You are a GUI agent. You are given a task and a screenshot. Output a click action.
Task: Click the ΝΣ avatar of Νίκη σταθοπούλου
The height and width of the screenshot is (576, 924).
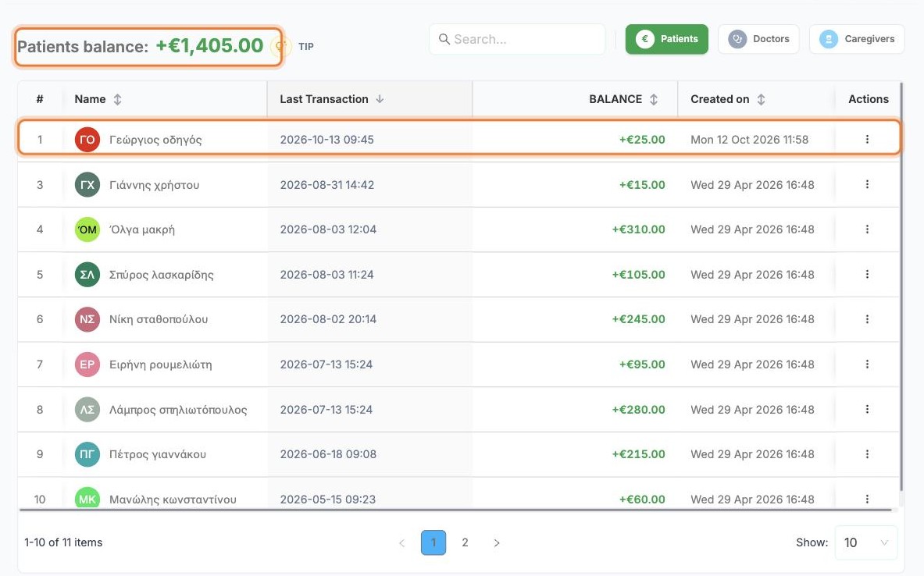[x=87, y=319]
